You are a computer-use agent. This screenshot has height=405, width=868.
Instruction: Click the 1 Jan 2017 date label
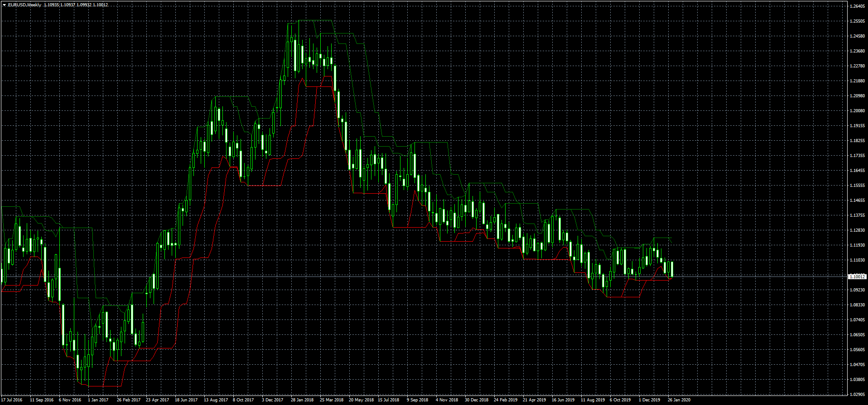(x=98, y=400)
